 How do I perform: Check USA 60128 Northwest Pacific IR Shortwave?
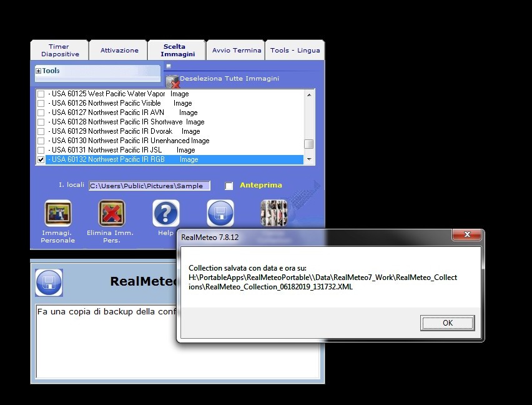[x=41, y=122]
